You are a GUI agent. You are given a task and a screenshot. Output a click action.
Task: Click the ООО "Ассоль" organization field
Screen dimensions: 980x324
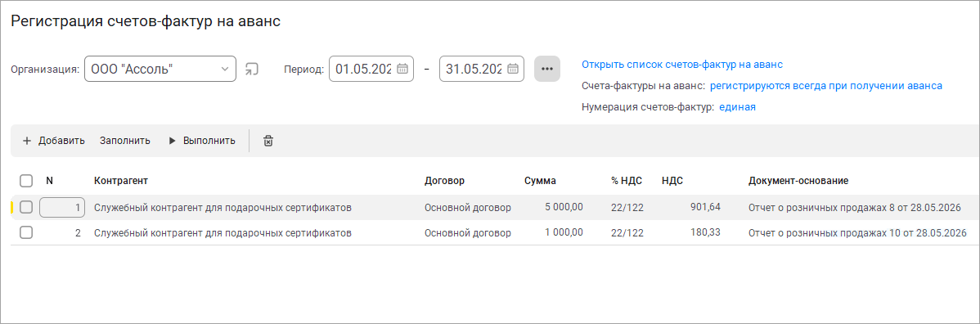160,69
